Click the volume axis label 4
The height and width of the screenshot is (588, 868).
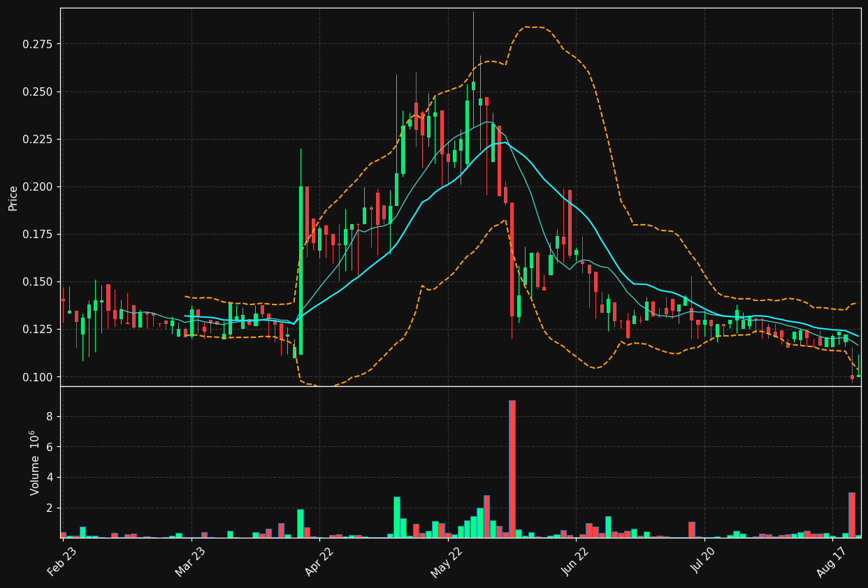(x=50, y=478)
